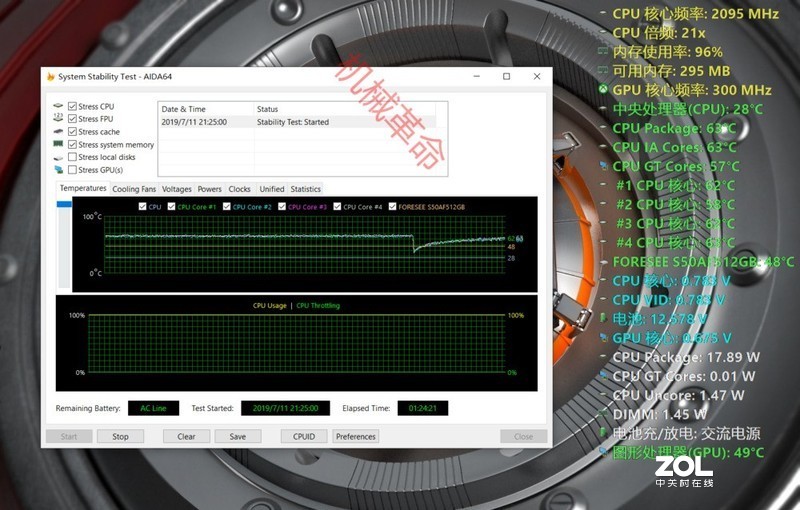Open the Cooling Fans tab
The width and height of the screenshot is (800, 510).
[x=134, y=189]
